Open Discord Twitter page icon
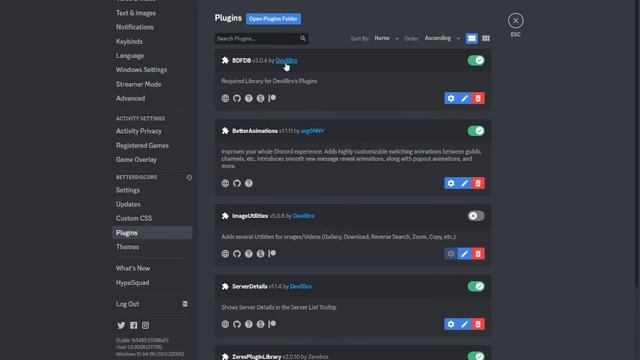The height and width of the screenshot is (360, 640). point(121,325)
